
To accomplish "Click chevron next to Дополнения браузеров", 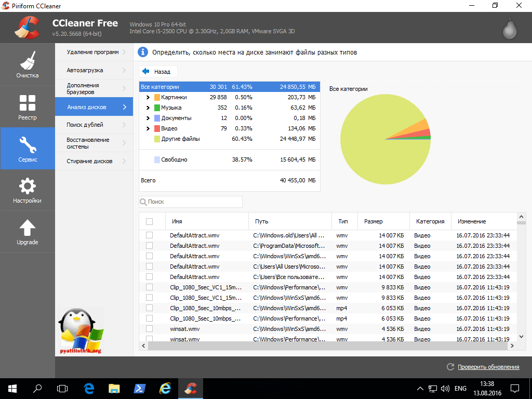I will pos(124,88).
